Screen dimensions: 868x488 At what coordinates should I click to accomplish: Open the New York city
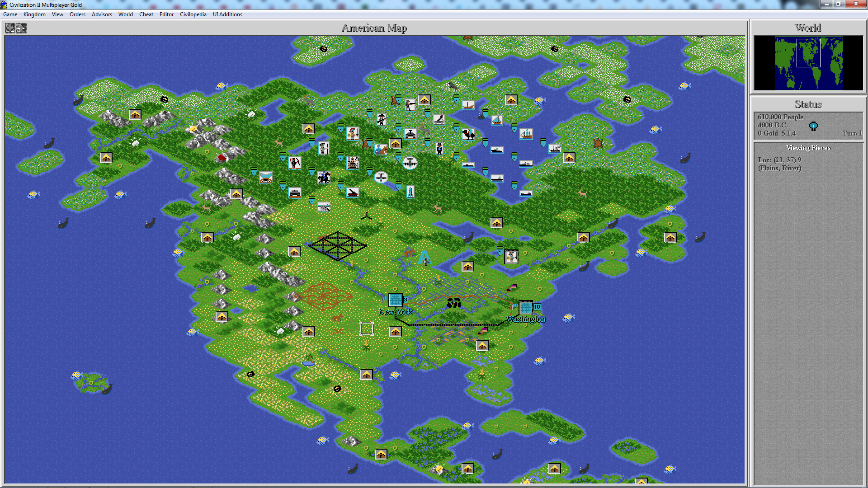click(396, 300)
